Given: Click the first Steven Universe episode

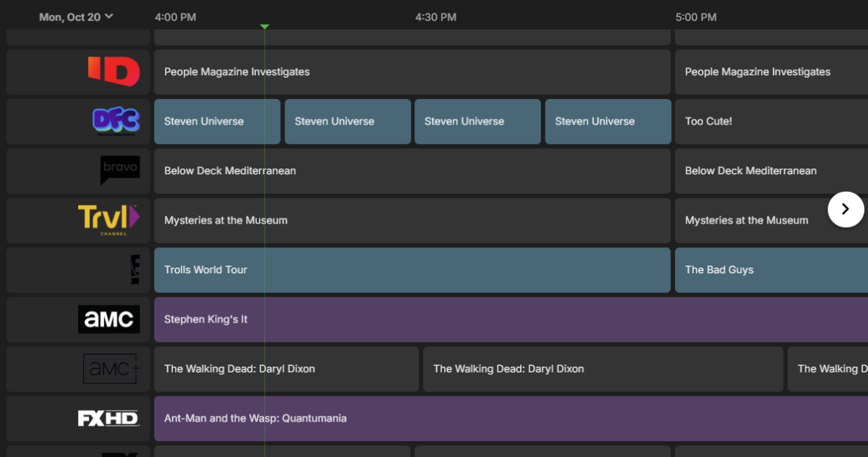Looking at the screenshot, I should [x=217, y=121].
